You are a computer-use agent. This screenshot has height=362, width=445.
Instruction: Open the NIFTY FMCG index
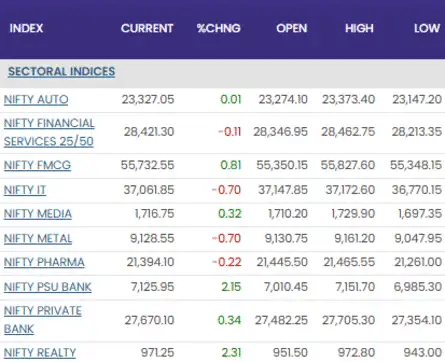pos(37,165)
